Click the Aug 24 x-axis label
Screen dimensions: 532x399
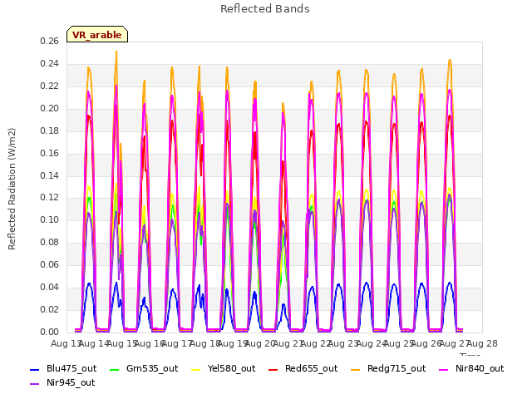pos(371,343)
